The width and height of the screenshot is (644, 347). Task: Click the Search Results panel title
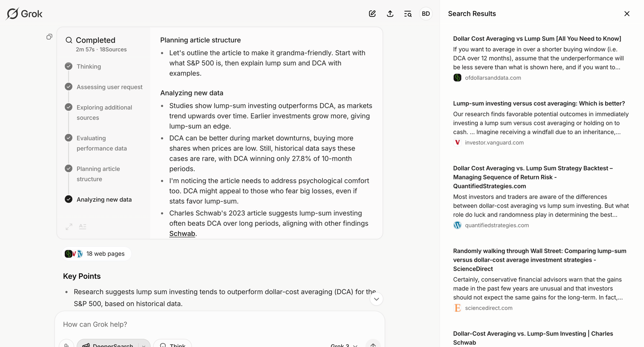(x=472, y=14)
